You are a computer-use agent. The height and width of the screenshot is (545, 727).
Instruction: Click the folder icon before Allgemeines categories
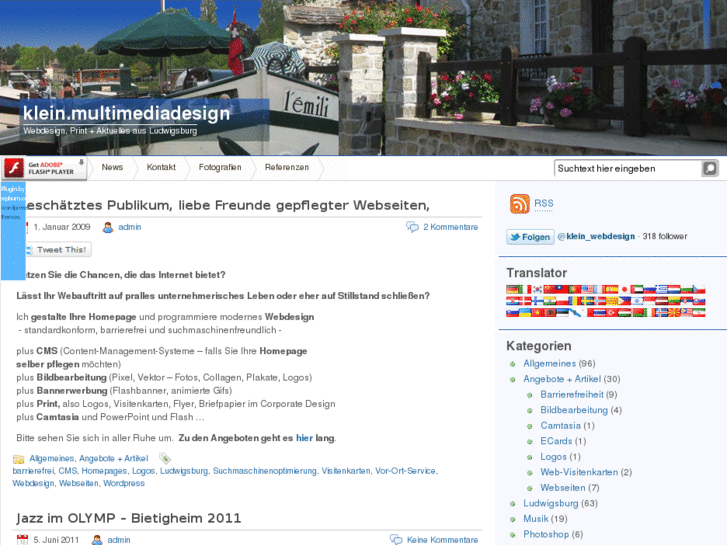coord(19,459)
